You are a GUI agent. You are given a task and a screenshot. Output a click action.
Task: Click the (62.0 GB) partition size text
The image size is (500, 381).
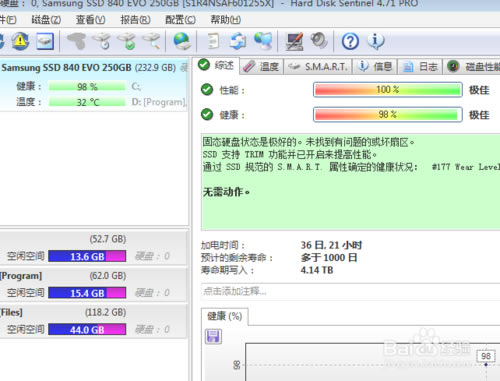[108, 276]
